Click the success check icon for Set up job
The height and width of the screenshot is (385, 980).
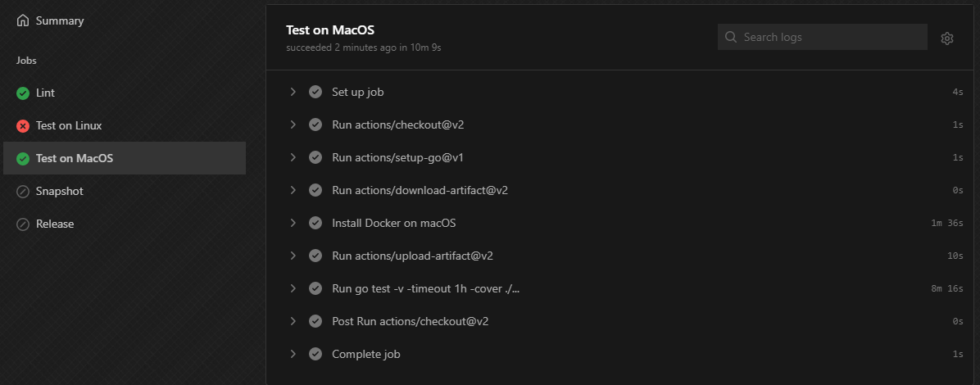pos(315,92)
